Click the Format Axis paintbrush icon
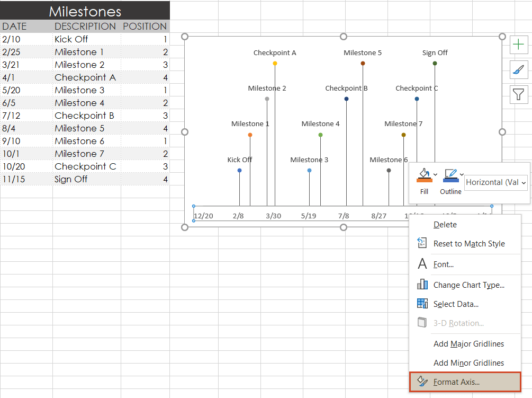The width and height of the screenshot is (532, 398). [x=422, y=382]
